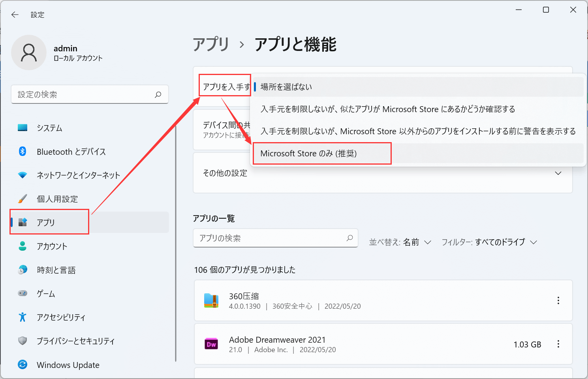Select the 場所を選ばない option
The width and height of the screenshot is (588, 379).
(x=286, y=86)
